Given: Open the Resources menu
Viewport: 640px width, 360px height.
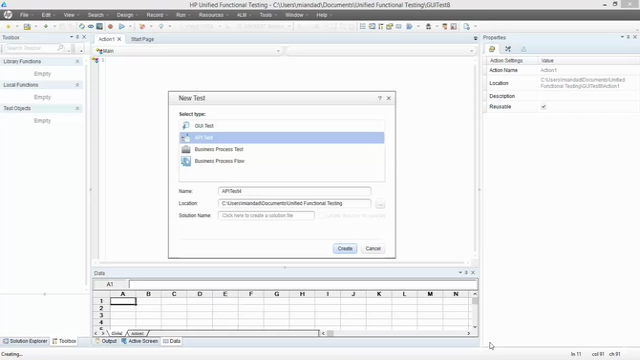Looking at the screenshot, I should pyautogui.click(x=211, y=15).
